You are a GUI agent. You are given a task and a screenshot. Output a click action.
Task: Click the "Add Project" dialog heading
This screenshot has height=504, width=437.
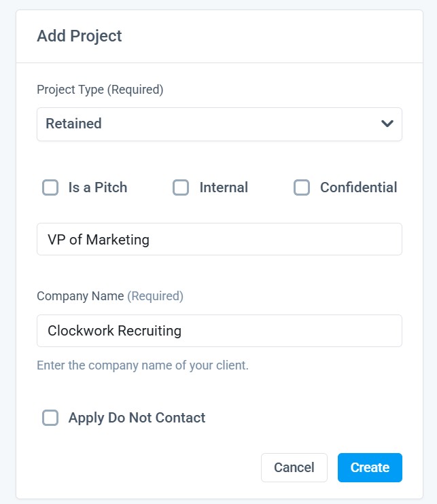(80, 36)
